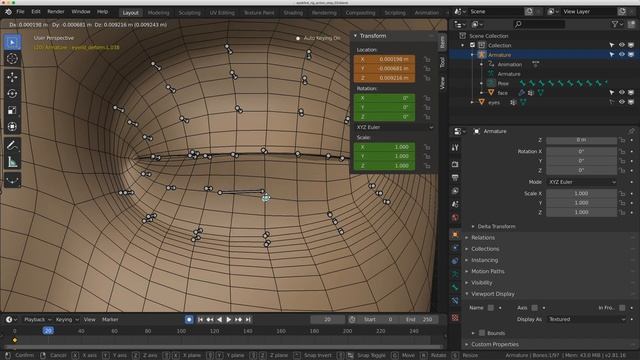
Task: Click Use Preview Range clock icon
Action: (x=352, y=320)
